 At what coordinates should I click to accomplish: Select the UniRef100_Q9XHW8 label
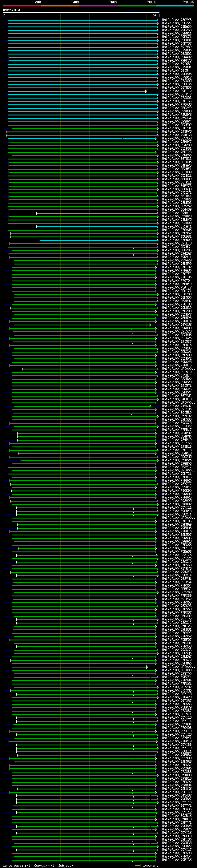tap(176, 111)
